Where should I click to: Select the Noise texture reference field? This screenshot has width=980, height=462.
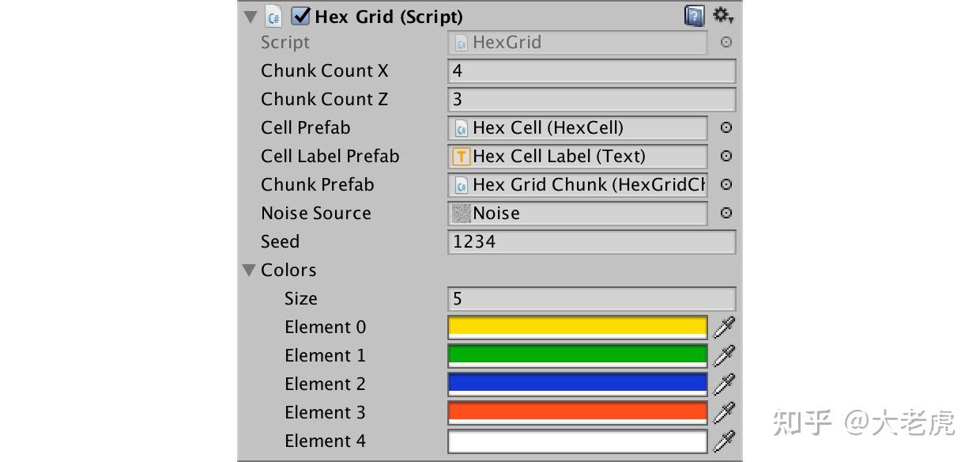point(577,214)
